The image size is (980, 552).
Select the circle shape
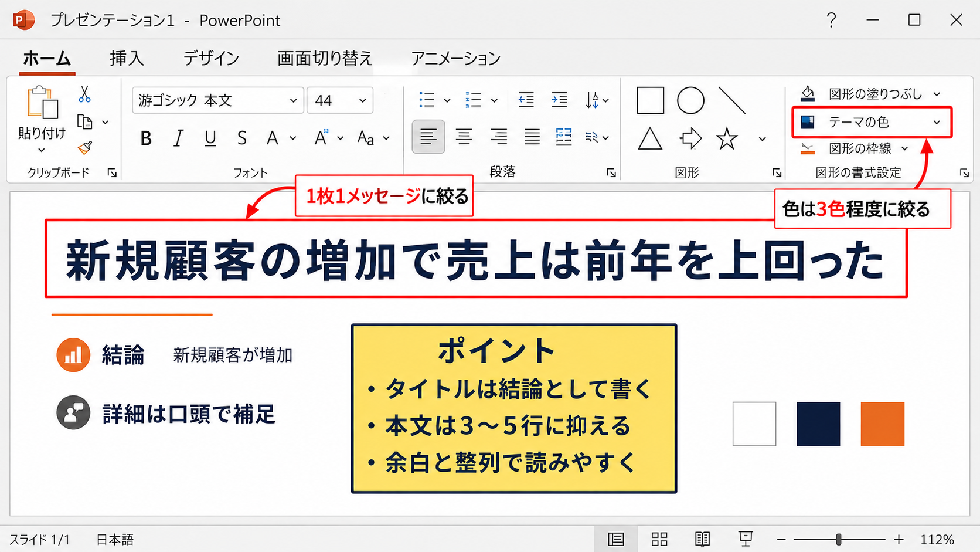point(690,100)
